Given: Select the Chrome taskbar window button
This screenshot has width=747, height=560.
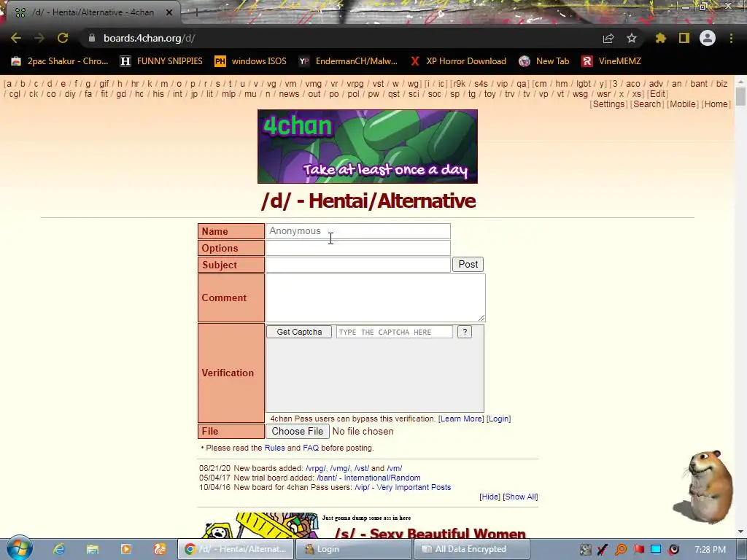Looking at the screenshot, I should (x=236, y=549).
